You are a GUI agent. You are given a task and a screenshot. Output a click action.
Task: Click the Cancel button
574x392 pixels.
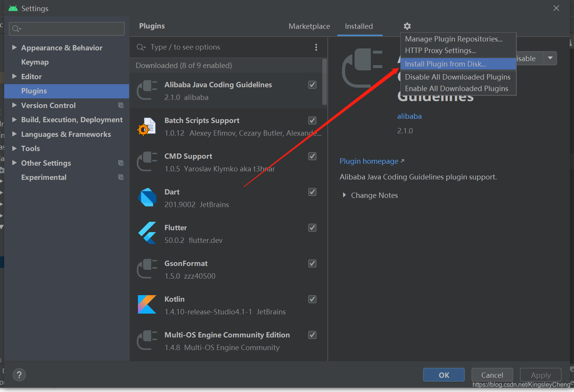tap(492, 375)
